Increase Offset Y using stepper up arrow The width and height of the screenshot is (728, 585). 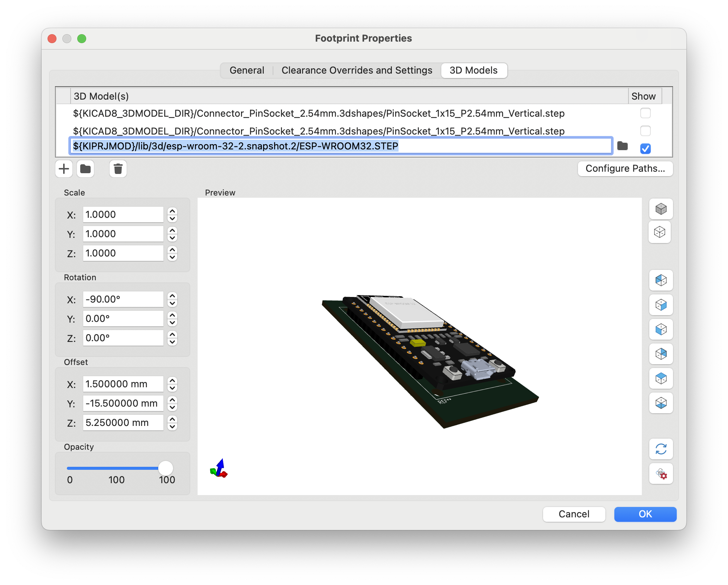point(172,400)
